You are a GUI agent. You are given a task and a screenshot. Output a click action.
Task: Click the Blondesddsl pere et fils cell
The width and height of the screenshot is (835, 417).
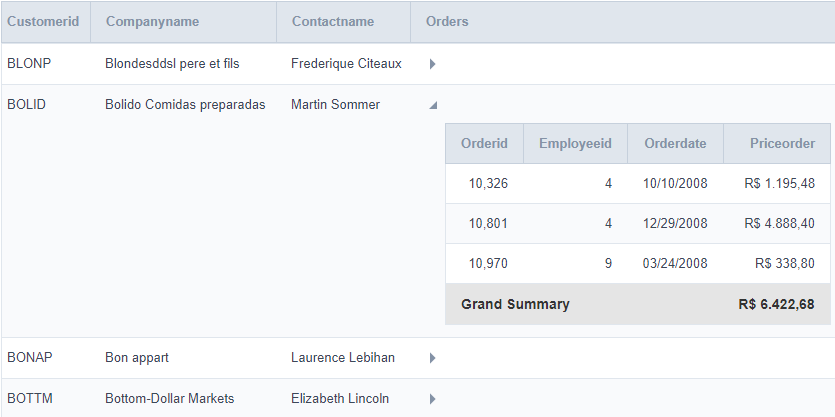tap(172, 64)
